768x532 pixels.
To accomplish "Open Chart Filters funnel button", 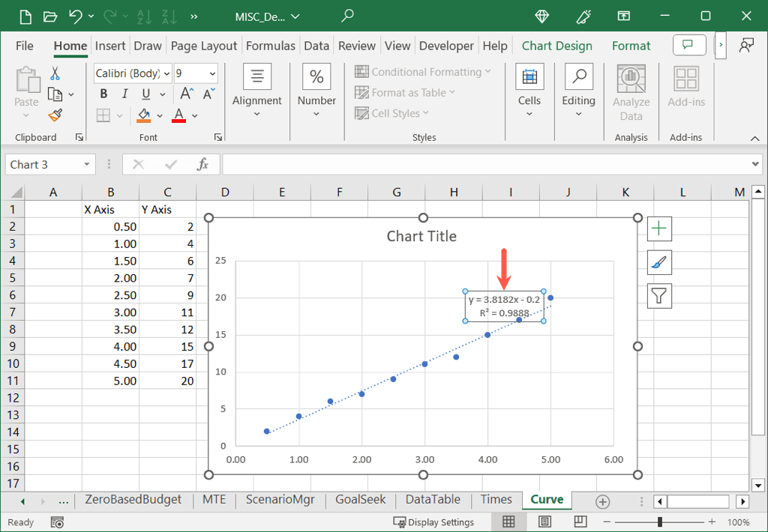I will tap(659, 296).
